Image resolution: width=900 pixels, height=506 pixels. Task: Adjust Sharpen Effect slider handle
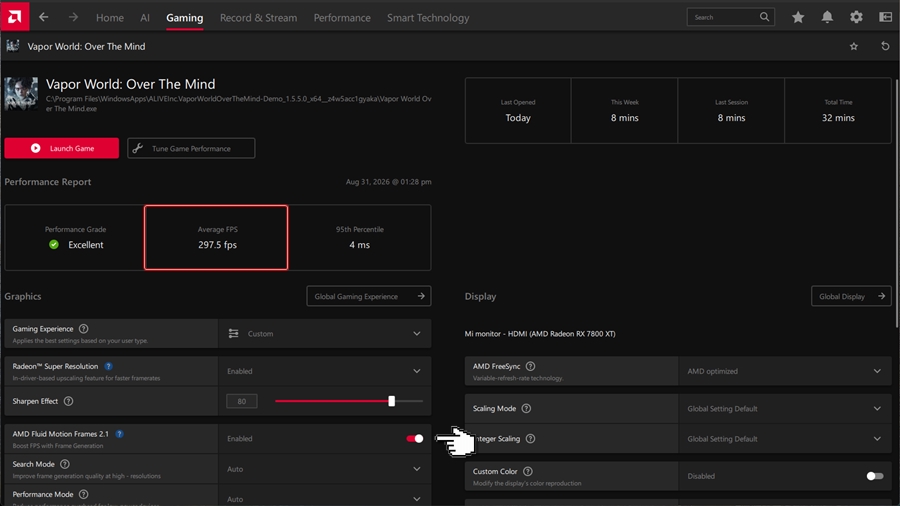tap(391, 401)
